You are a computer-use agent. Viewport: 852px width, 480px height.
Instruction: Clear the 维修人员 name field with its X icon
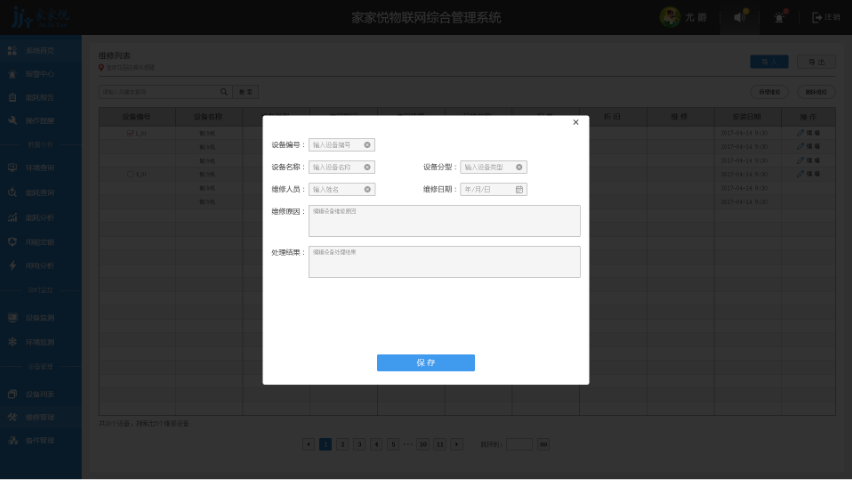[x=367, y=189]
